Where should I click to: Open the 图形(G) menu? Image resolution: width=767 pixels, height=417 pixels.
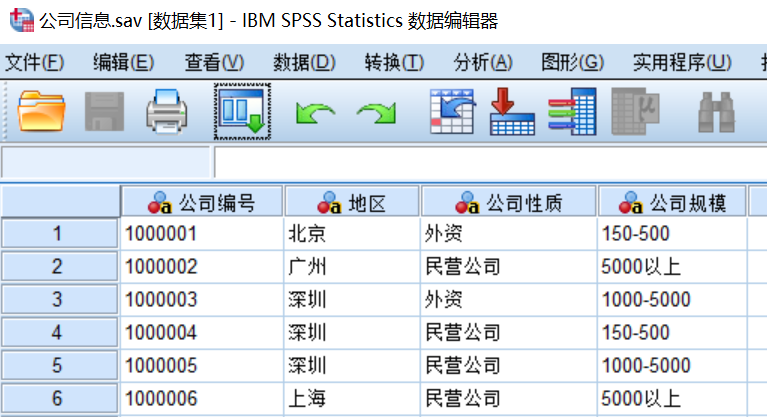pos(572,63)
